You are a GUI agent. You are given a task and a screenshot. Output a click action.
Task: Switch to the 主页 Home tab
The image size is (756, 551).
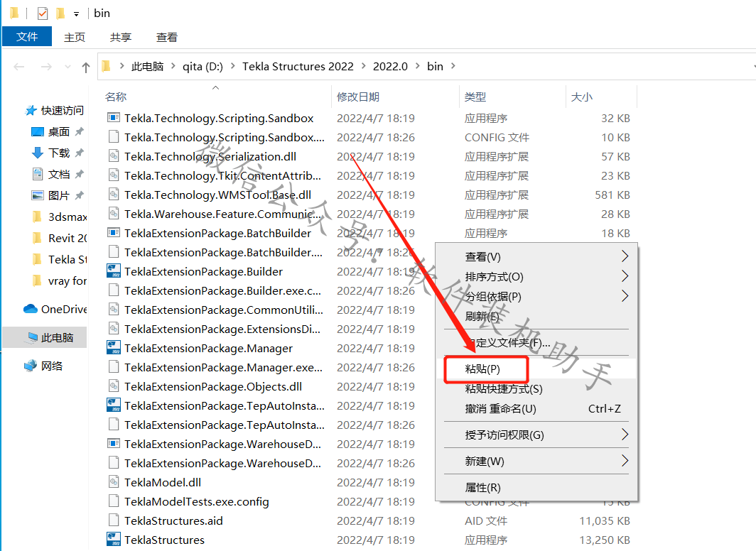pos(75,37)
